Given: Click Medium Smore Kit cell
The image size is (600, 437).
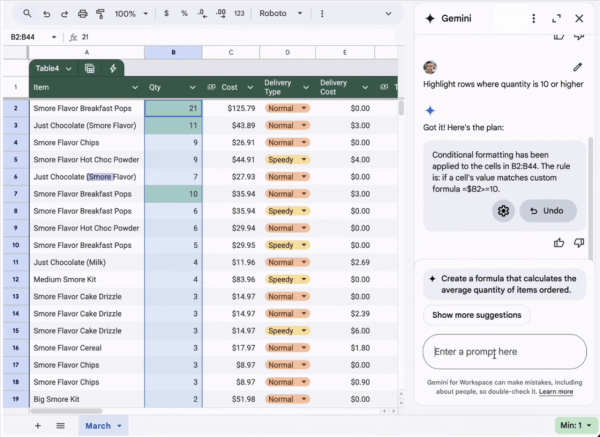Looking at the screenshot, I should pyautogui.click(x=87, y=279).
